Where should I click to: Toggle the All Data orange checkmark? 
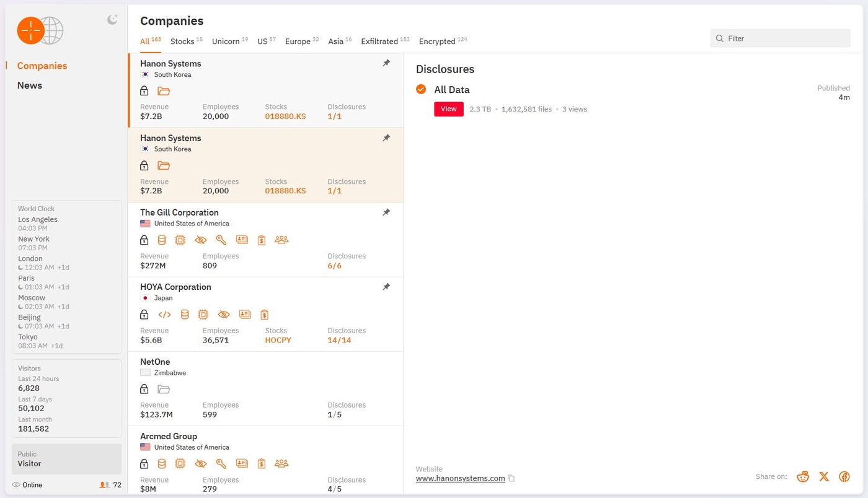pos(421,89)
